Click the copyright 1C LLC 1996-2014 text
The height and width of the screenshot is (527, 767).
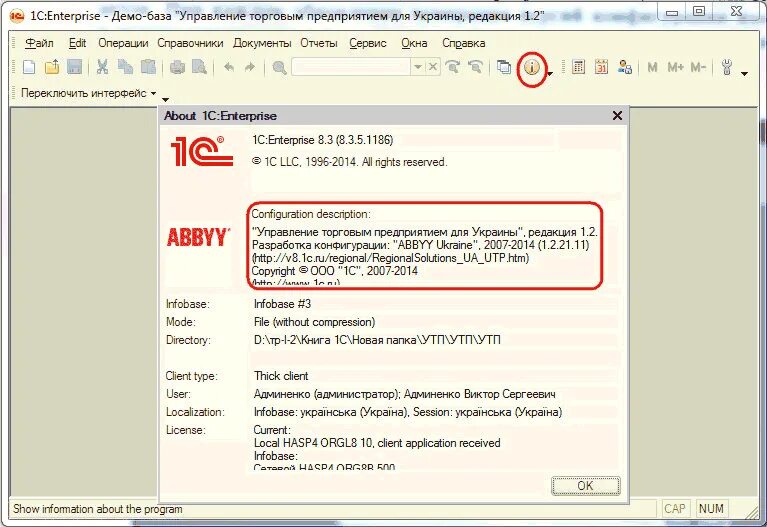(349, 162)
